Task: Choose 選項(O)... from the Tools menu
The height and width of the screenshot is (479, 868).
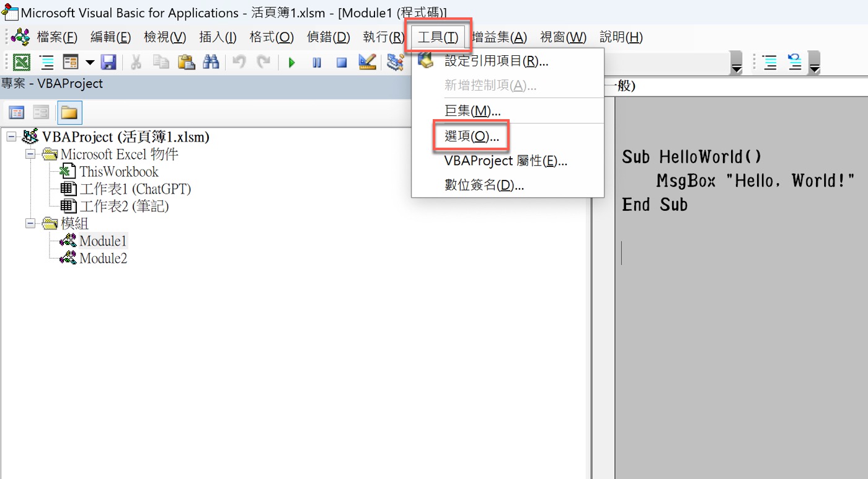Action: point(508,136)
